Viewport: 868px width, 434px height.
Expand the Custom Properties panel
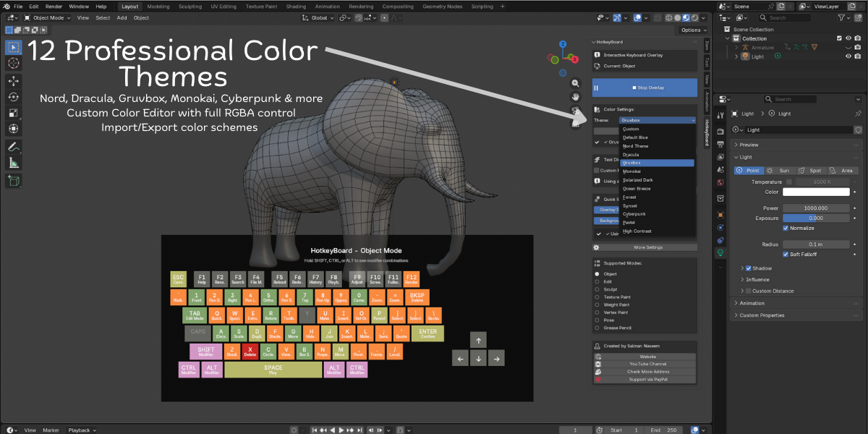(x=796, y=315)
